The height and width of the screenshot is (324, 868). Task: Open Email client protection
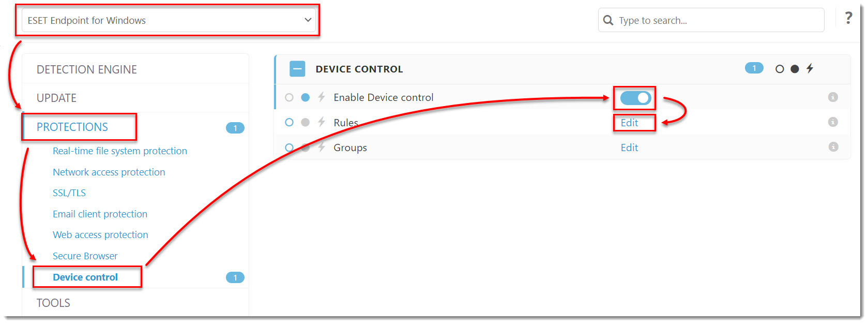(100, 214)
